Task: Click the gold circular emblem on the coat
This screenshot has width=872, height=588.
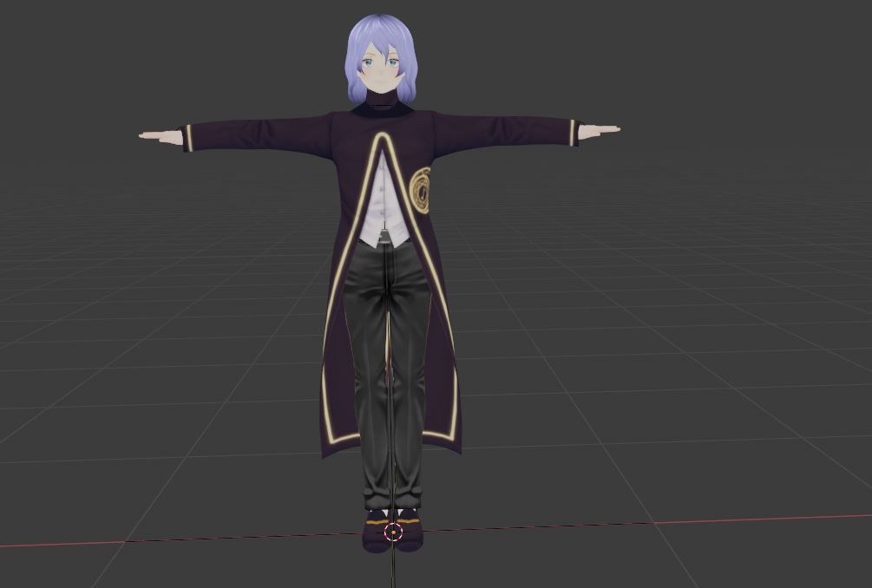Action: (x=421, y=191)
